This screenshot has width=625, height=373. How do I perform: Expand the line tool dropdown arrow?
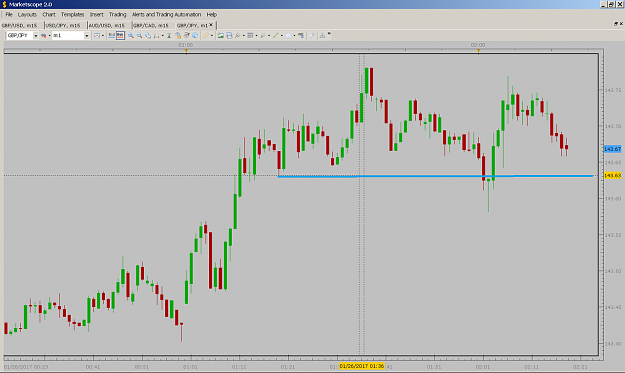pos(281,35)
